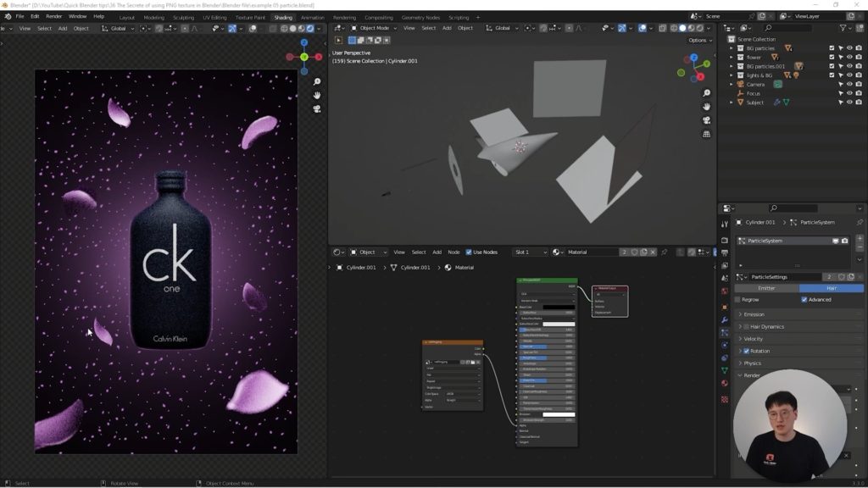Open the Particle properties tab icon
Viewport: 868px width, 488px height.
point(725,333)
